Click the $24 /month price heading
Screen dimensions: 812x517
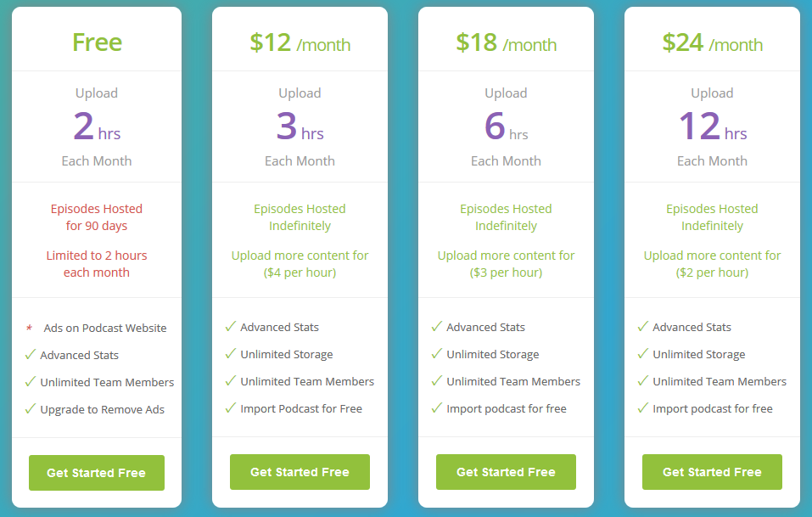click(x=712, y=43)
